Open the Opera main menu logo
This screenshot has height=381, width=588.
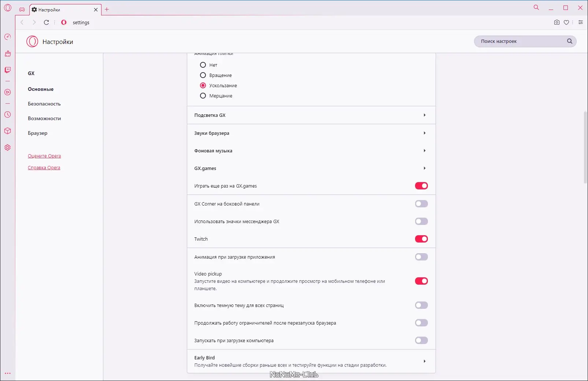8,8
